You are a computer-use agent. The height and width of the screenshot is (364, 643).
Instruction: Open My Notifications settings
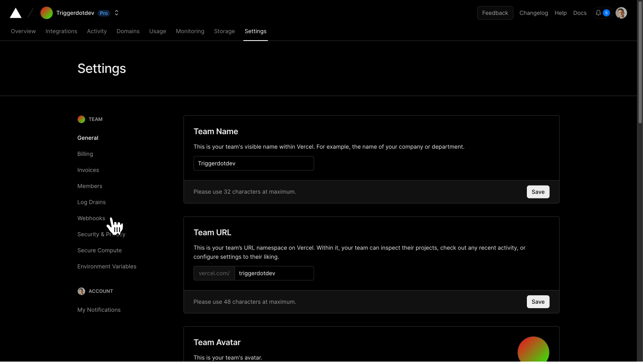(99, 310)
